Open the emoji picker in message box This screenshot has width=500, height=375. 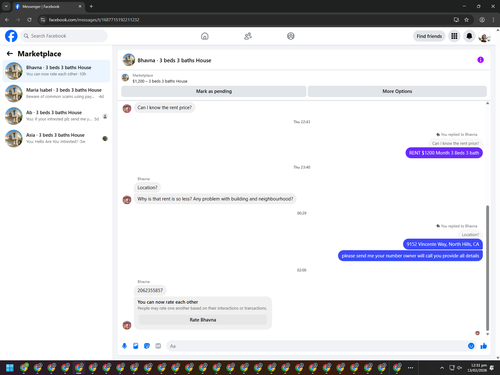(471, 346)
